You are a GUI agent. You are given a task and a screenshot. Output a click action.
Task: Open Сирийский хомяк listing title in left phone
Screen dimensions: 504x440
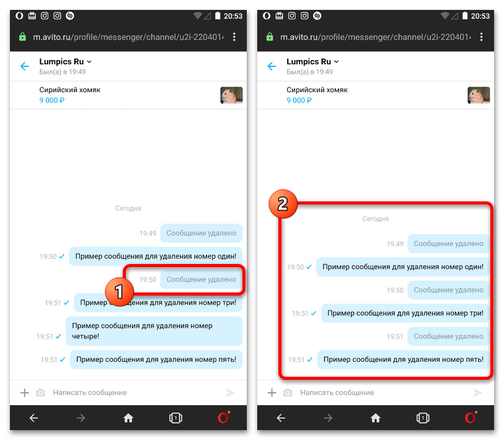[70, 90]
